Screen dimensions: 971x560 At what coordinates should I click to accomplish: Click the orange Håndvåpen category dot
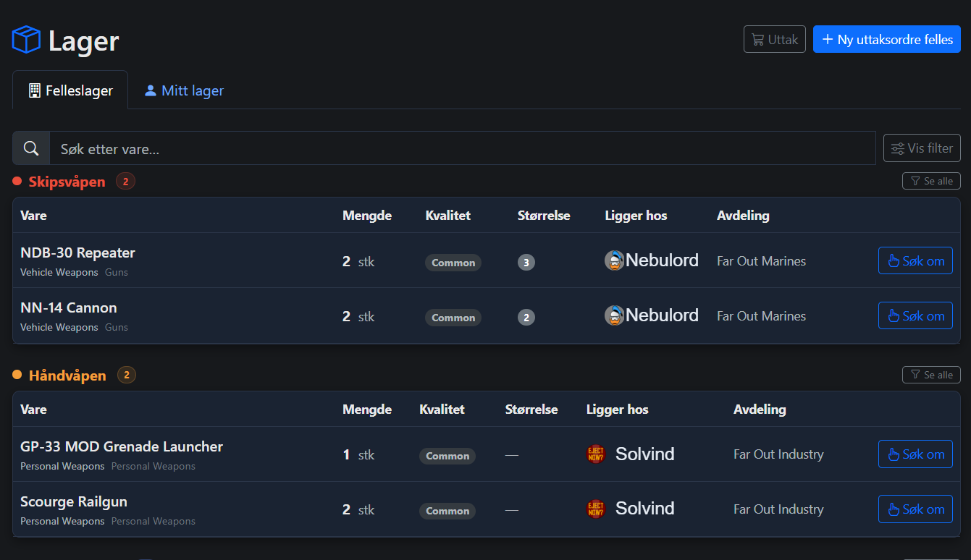[17, 375]
